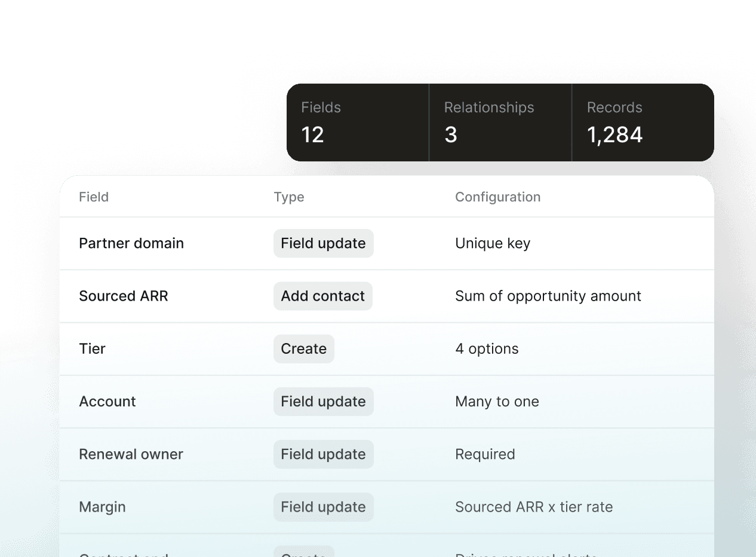Click the Field update badge for Account
This screenshot has width=756, height=557.
click(324, 402)
